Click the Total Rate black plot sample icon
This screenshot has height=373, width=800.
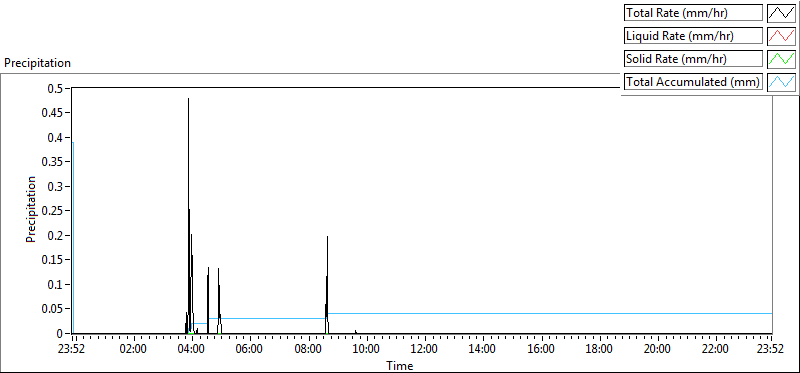coord(782,13)
